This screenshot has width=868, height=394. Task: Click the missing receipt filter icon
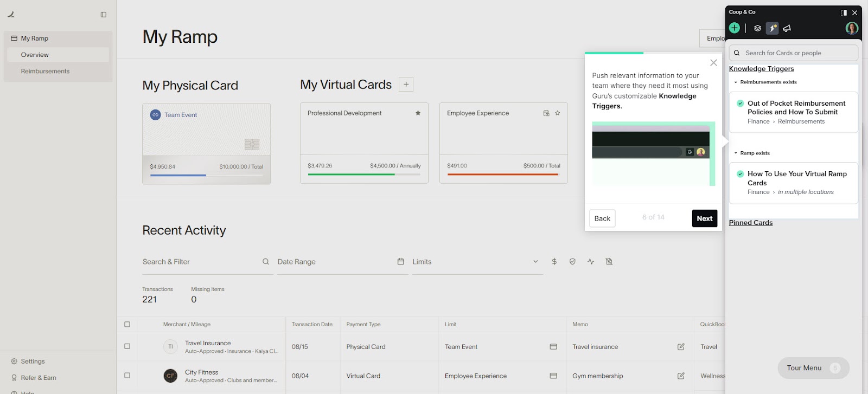[609, 262]
